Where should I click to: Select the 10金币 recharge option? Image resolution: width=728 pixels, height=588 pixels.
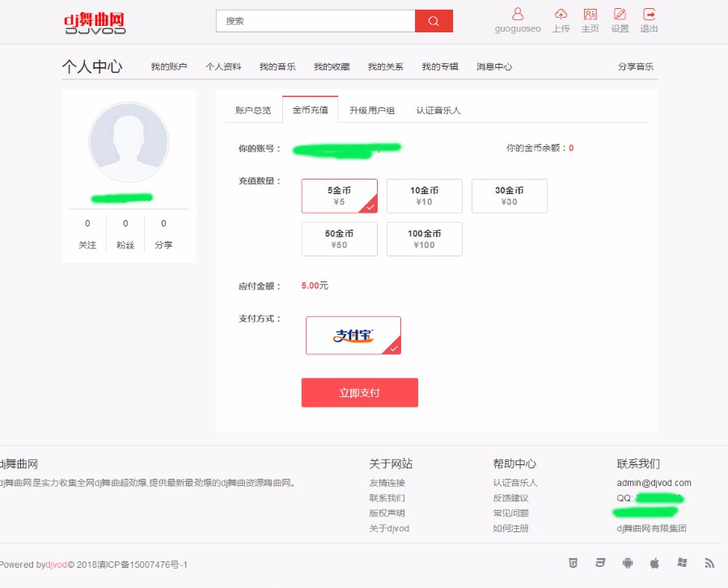(424, 196)
